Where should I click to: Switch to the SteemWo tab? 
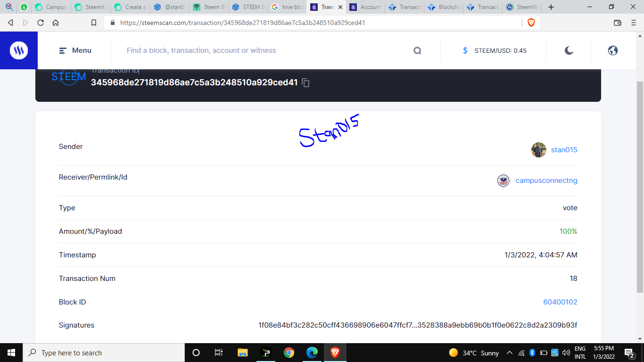coord(522,7)
